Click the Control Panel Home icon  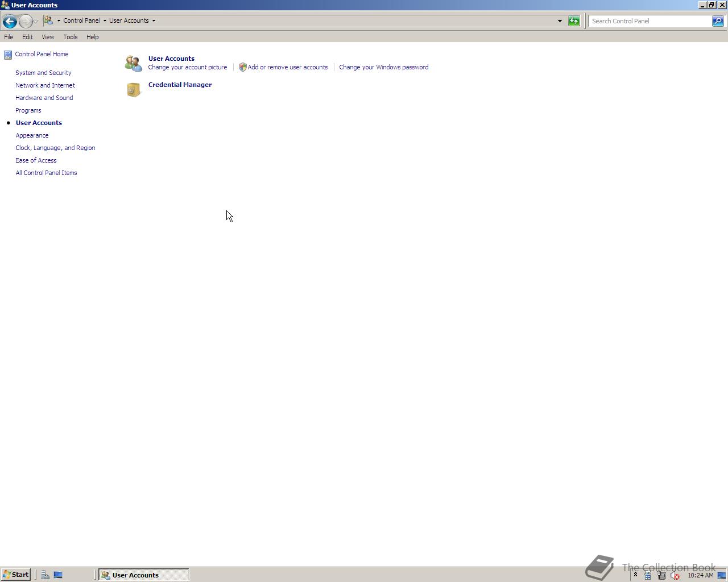coord(8,55)
